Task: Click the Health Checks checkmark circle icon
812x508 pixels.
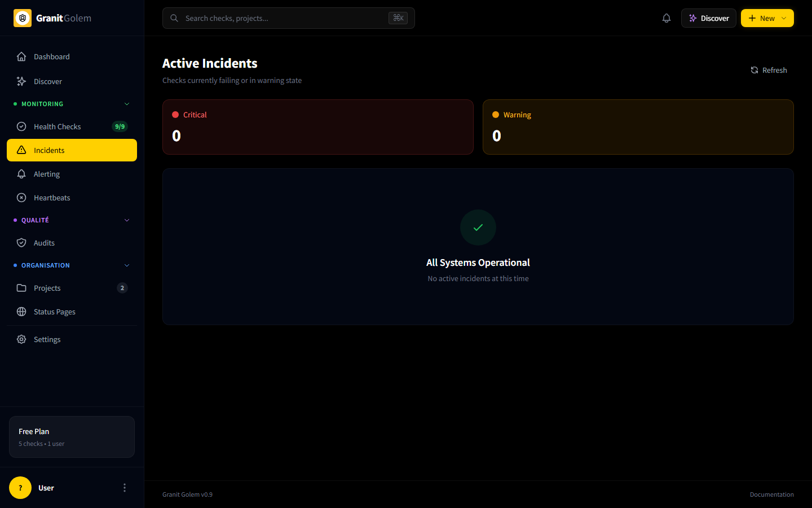Action: [21, 126]
